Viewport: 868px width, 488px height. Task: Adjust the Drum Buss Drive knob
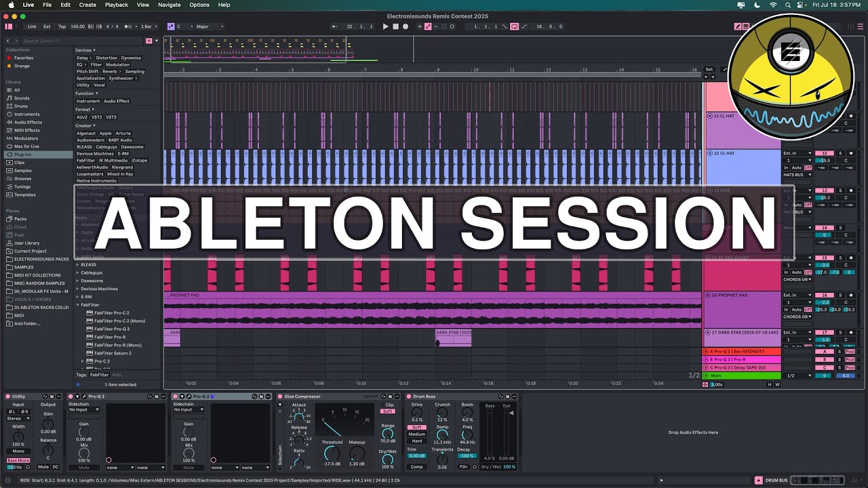[x=417, y=412]
